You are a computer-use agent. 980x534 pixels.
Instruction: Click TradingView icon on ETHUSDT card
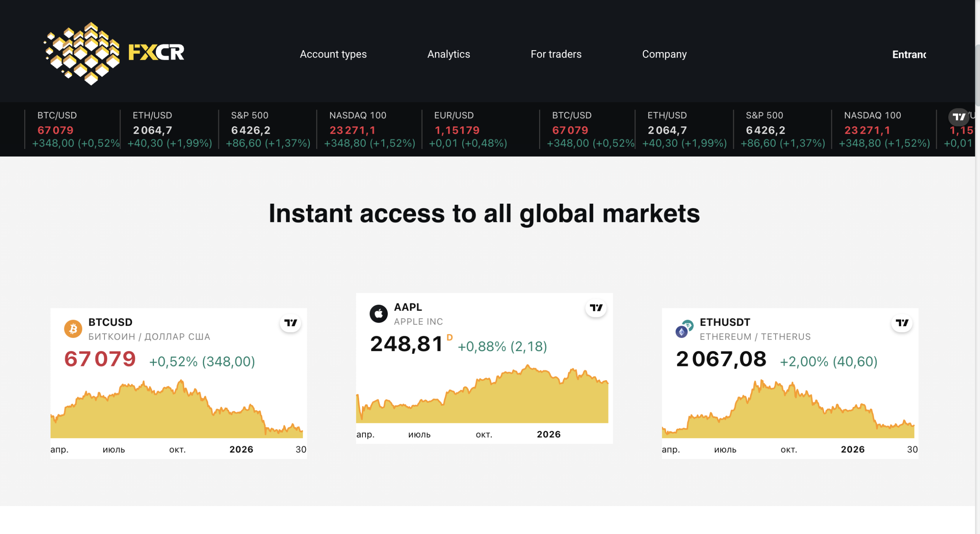click(x=902, y=323)
